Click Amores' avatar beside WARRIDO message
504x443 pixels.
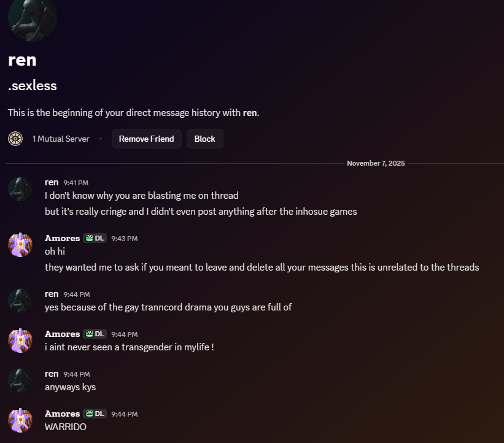[20, 420]
